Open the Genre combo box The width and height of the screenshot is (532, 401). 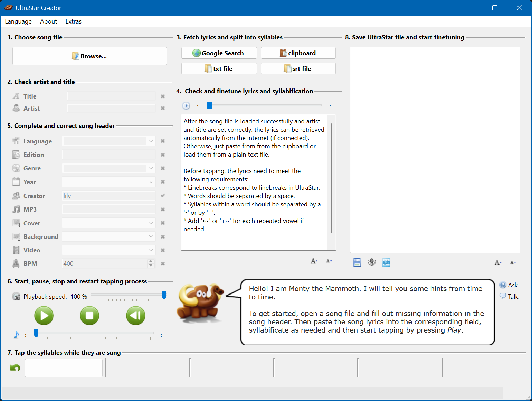(x=151, y=168)
